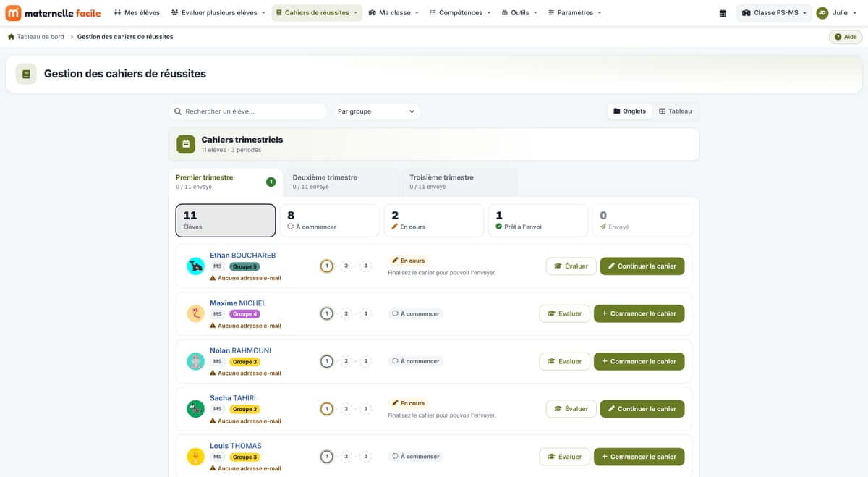Click Ethan BOUCHAREB's avatar
868x477 pixels.
pyautogui.click(x=195, y=266)
